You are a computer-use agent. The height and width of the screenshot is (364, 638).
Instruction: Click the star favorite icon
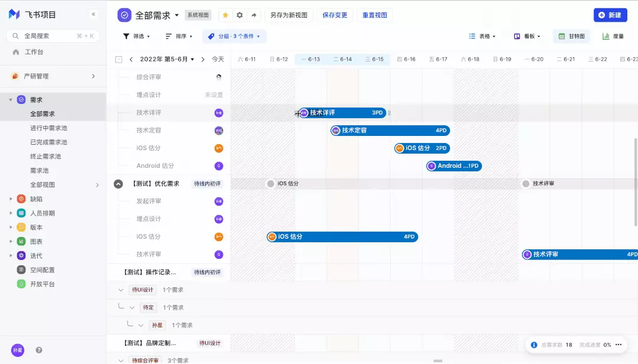click(225, 15)
